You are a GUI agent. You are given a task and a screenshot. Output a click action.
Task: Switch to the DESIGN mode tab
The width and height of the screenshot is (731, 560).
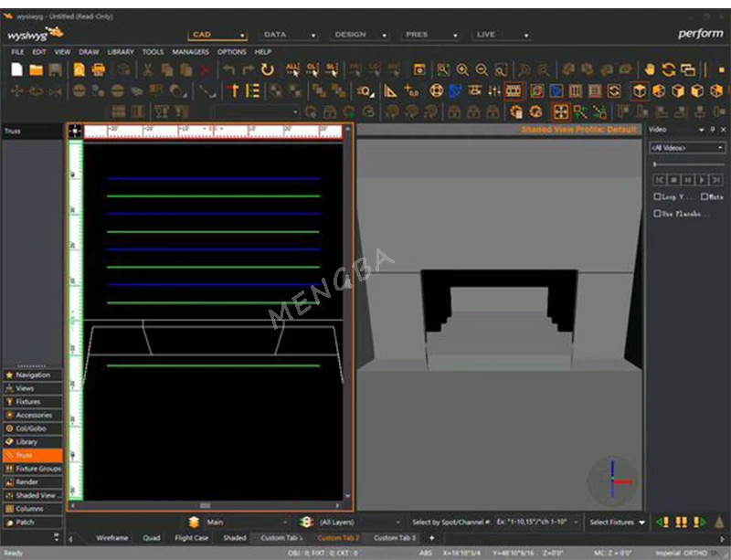pyautogui.click(x=351, y=35)
